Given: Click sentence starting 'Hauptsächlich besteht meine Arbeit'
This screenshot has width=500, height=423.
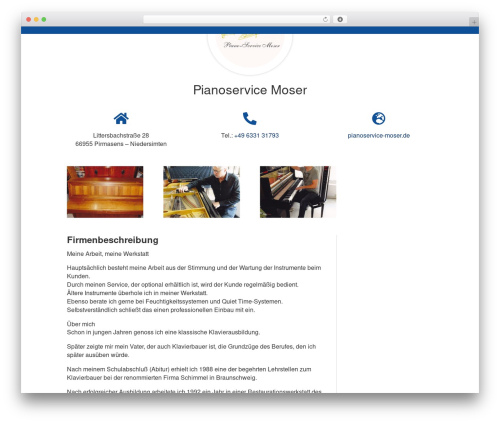Looking at the screenshot, I should tap(194, 272).
